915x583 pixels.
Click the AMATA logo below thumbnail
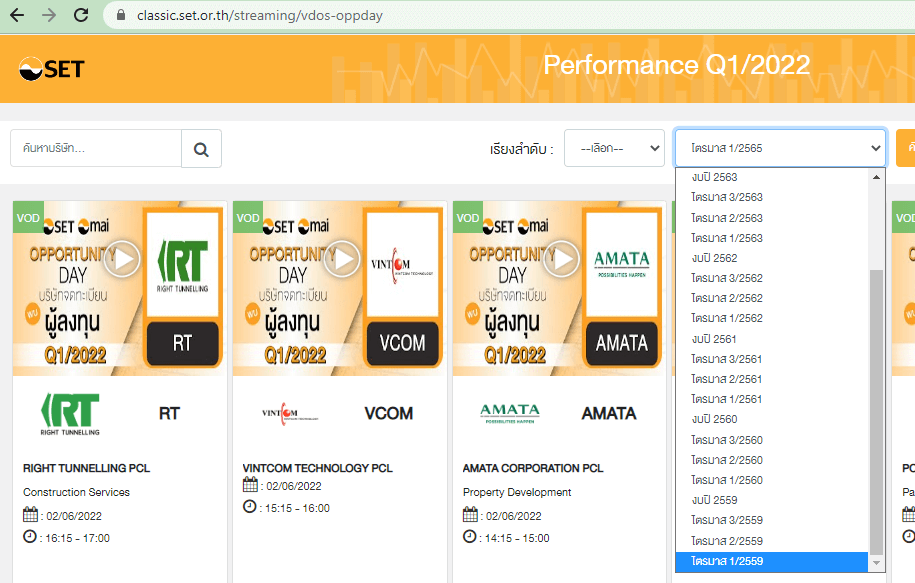point(509,413)
